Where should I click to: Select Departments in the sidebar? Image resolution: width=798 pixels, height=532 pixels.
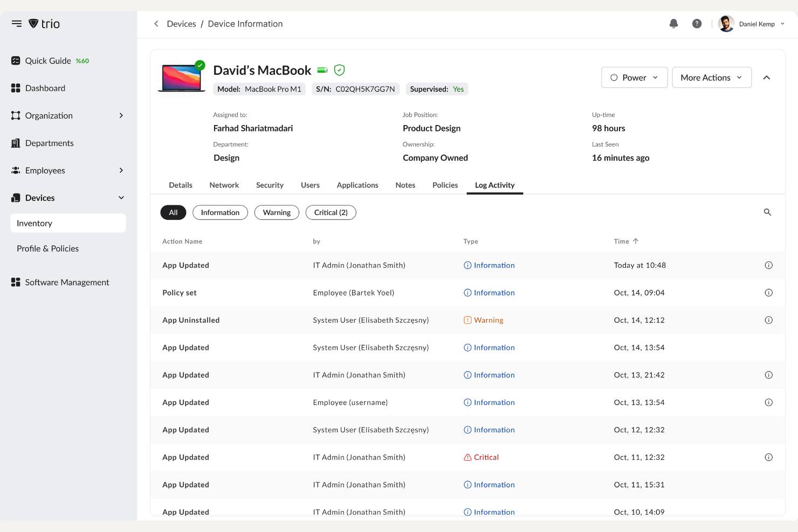pyautogui.click(x=49, y=143)
